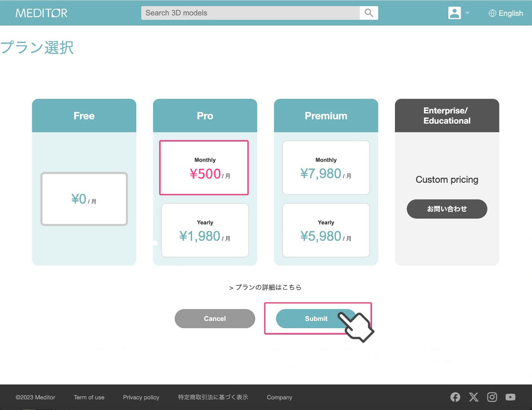Open the YouTube channel icon
This screenshot has width=532, height=410.
[510, 397]
